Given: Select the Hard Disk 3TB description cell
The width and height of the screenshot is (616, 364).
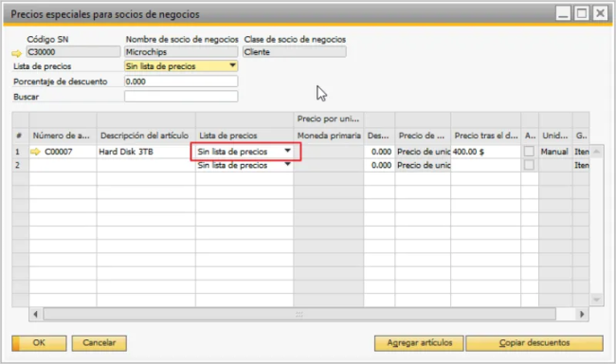Looking at the screenshot, I should (146, 152).
